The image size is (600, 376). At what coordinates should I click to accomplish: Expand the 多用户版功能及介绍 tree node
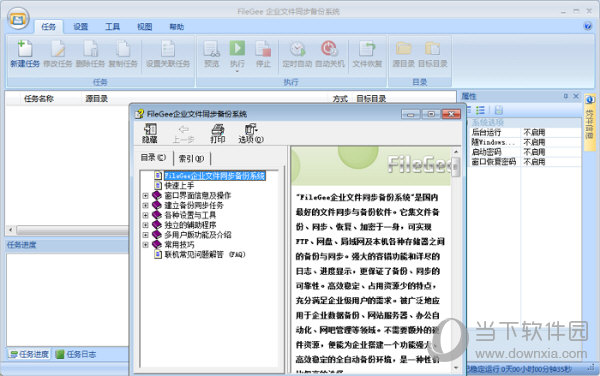click(145, 235)
